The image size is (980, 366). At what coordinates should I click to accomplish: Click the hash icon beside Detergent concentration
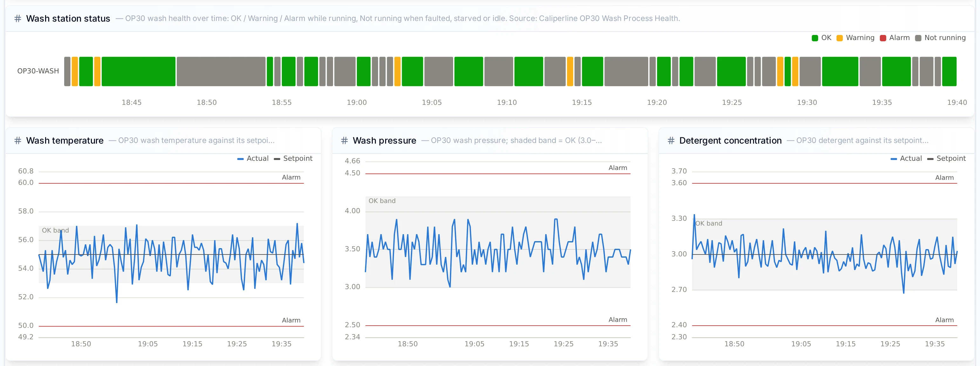click(x=671, y=140)
